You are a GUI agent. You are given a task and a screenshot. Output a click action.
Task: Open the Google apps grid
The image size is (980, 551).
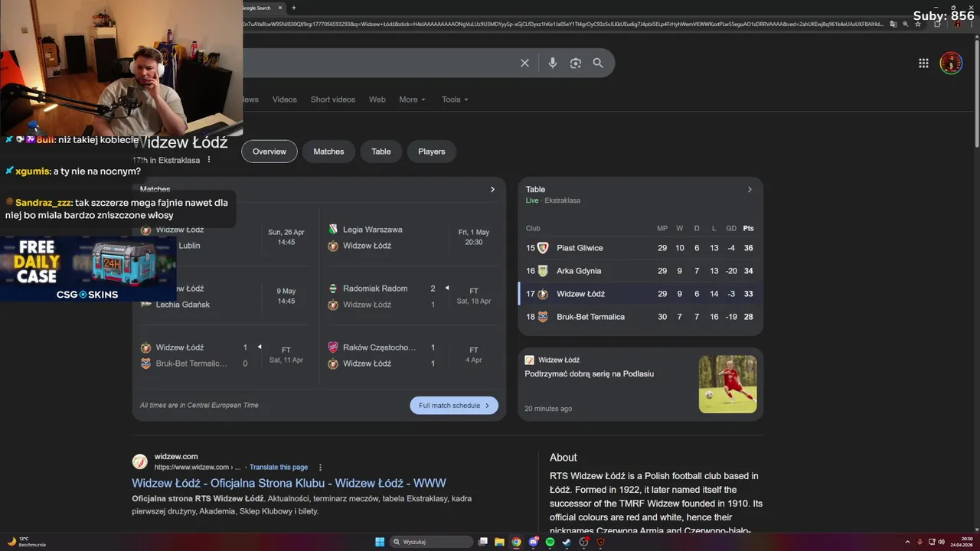(923, 63)
